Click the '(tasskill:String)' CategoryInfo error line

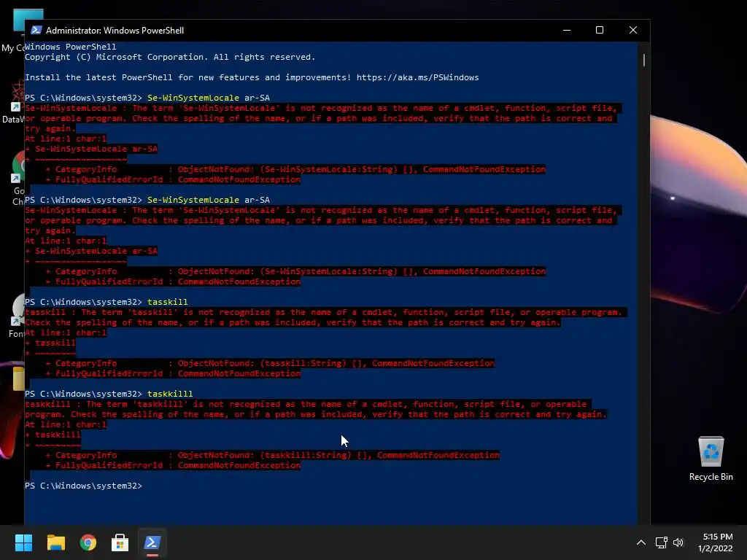(270, 363)
